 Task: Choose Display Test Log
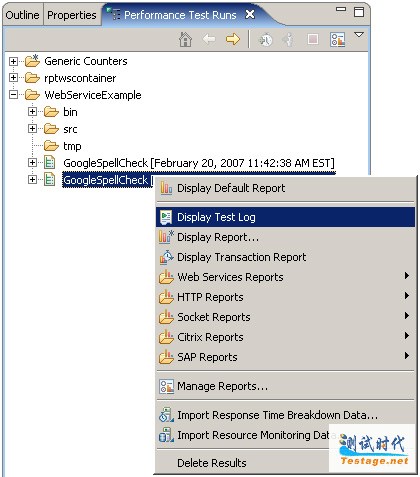point(285,217)
